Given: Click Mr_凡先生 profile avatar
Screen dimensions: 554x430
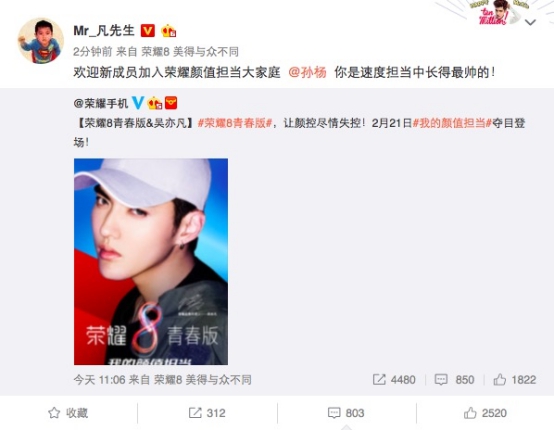Looking at the screenshot, I should (41, 41).
